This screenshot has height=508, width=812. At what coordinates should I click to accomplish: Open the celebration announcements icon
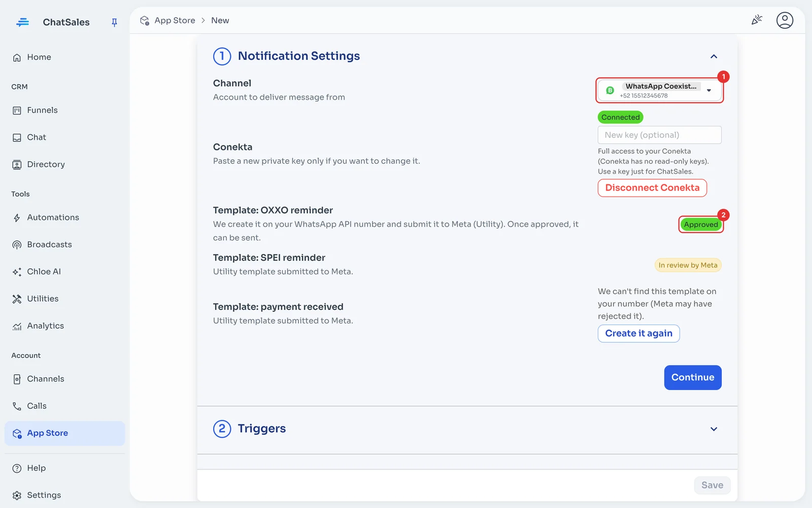point(757,20)
